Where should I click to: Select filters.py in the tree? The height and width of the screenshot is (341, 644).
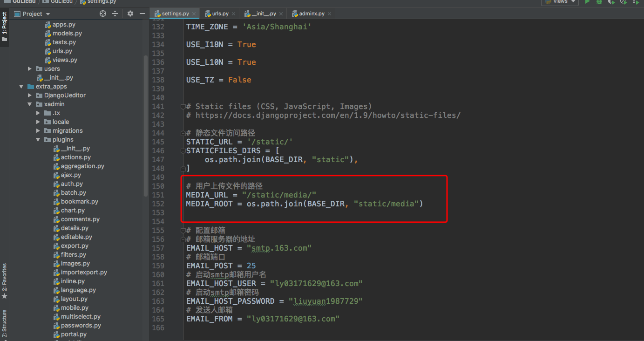(69, 255)
